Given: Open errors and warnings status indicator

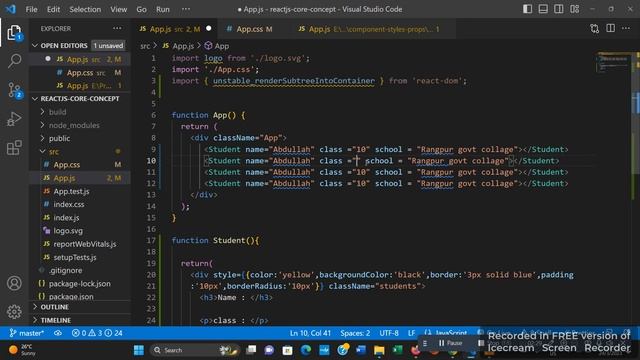Looking at the screenshot, I should point(97,333).
